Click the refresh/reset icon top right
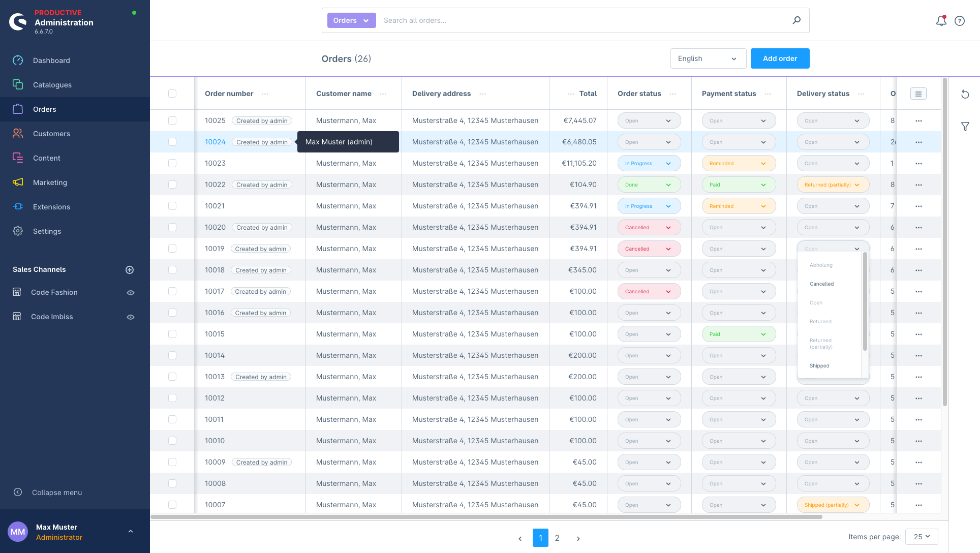 pyautogui.click(x=965, y=94)
